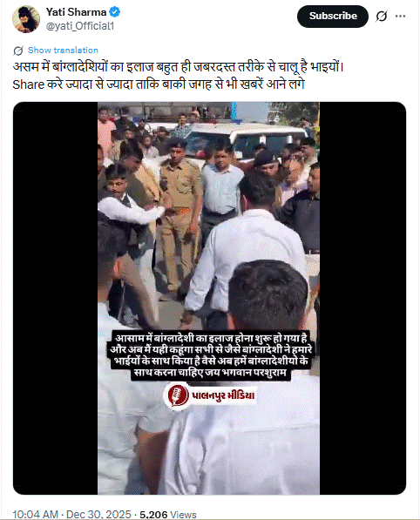Screen dimensions: 420x520
Task: Open the 10:04 AM Dec 30, 2025 timestamp
Action: [x=71, y=514]
